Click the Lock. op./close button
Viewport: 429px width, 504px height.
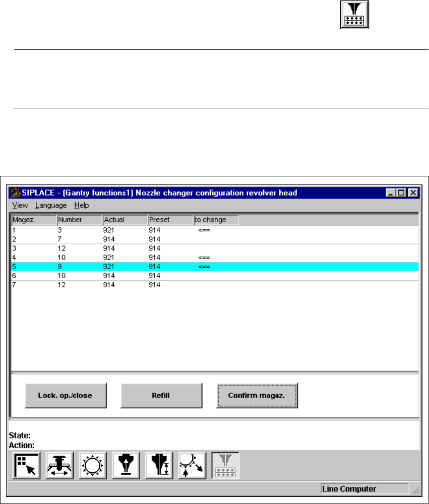coord(66,395)
